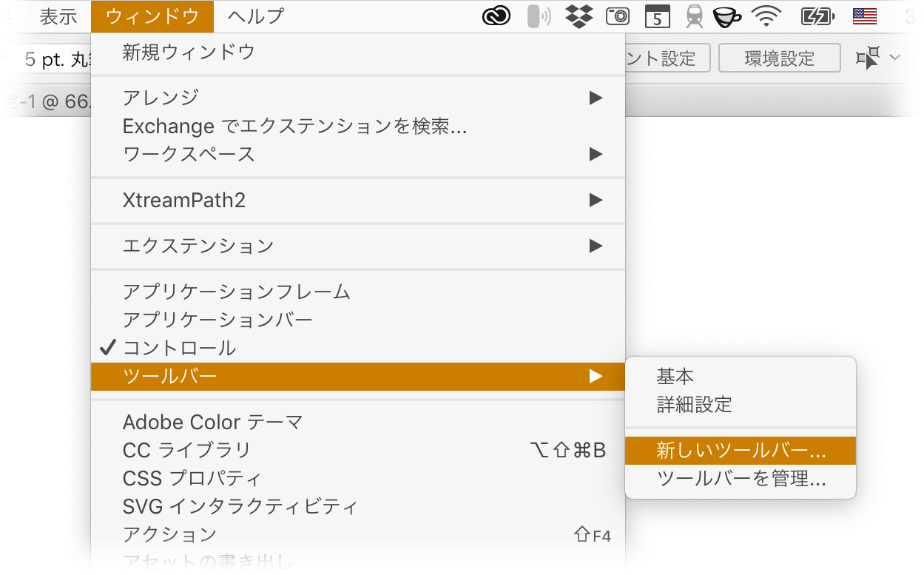Check the battery charging status icon
924x575 pixels.
pyautogui.click(x=817, y=16)
